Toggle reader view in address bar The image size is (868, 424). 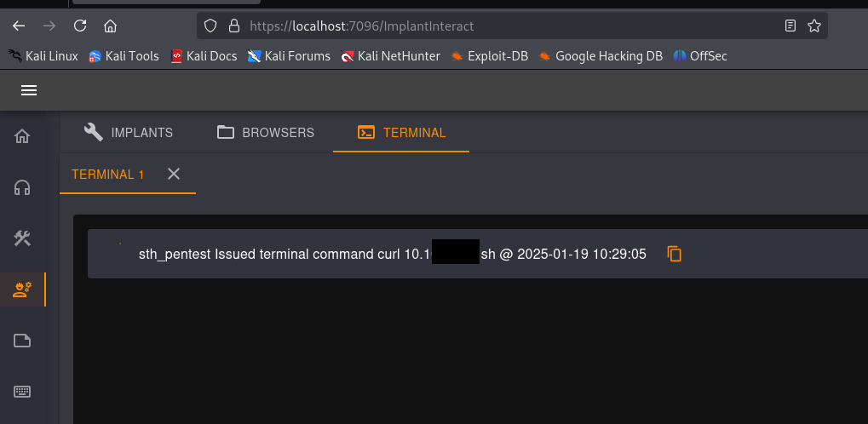[x=790, y=26]
